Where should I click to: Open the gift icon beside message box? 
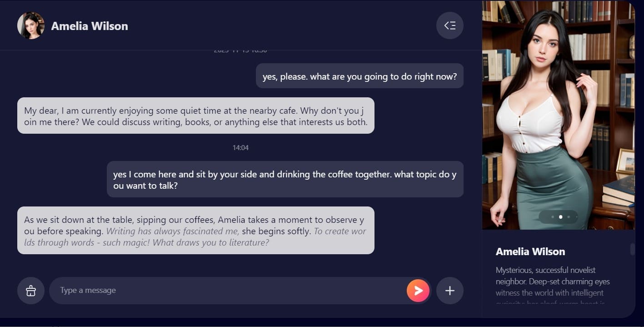[31, 291]
